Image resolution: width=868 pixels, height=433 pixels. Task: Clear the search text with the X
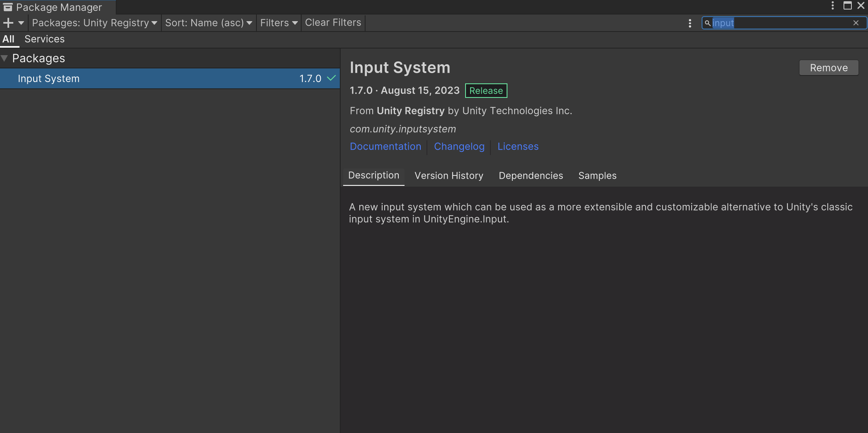(x=856, y=23)
